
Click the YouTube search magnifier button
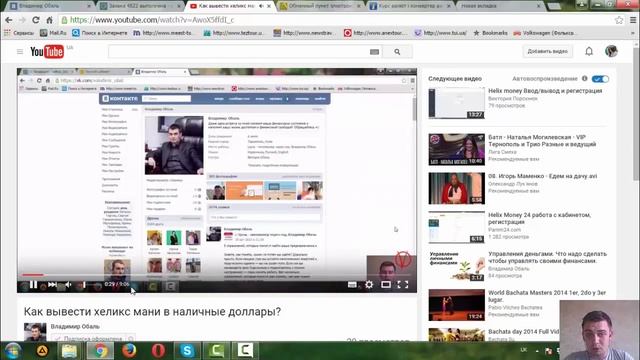[398, 52]
